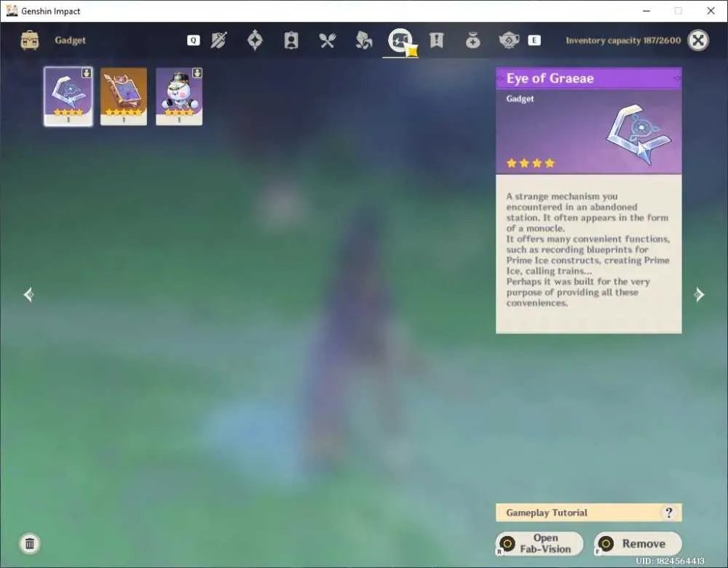The image size is (728, 568).
Task: Open the Quest items tab
Action: pos(436,40)
